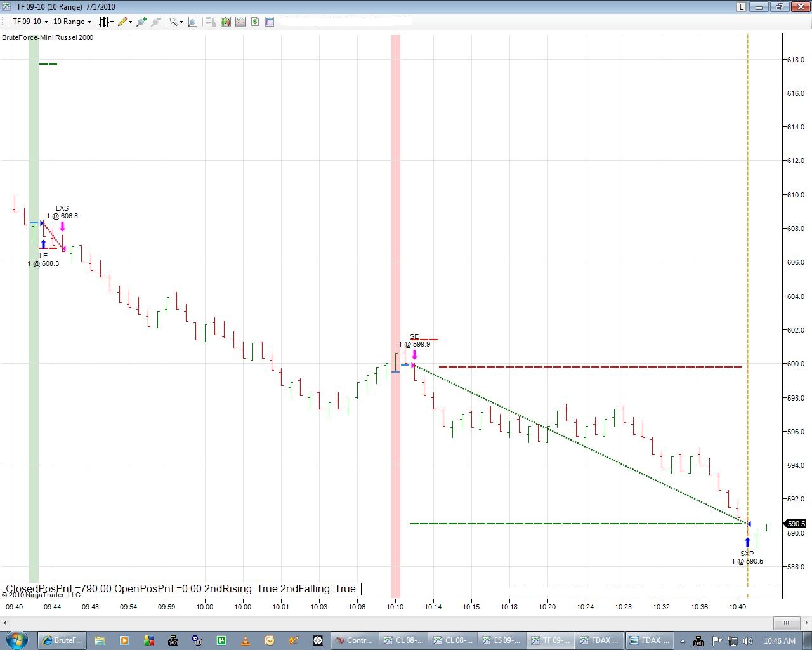Open the indicators icon

tap(240, 22)
